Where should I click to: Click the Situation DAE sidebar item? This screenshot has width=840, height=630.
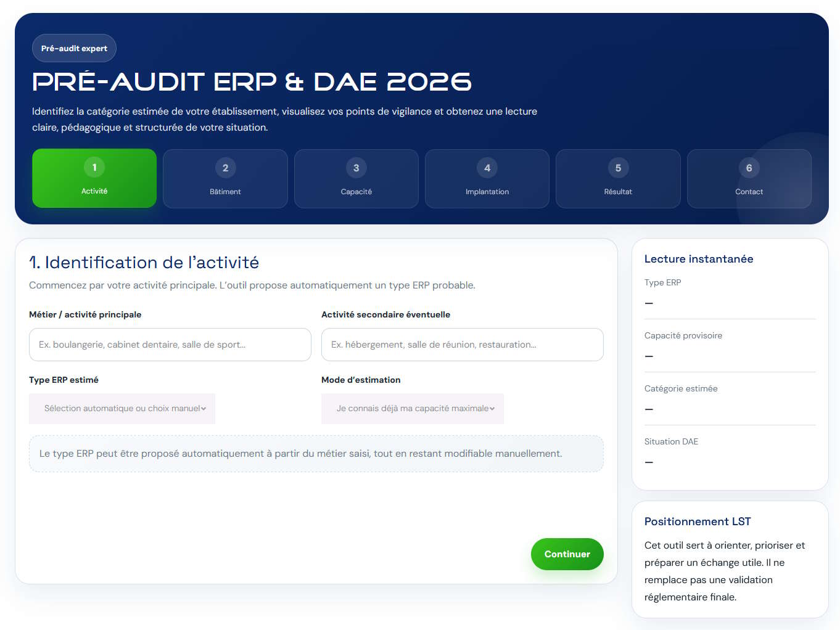point(671,441)
